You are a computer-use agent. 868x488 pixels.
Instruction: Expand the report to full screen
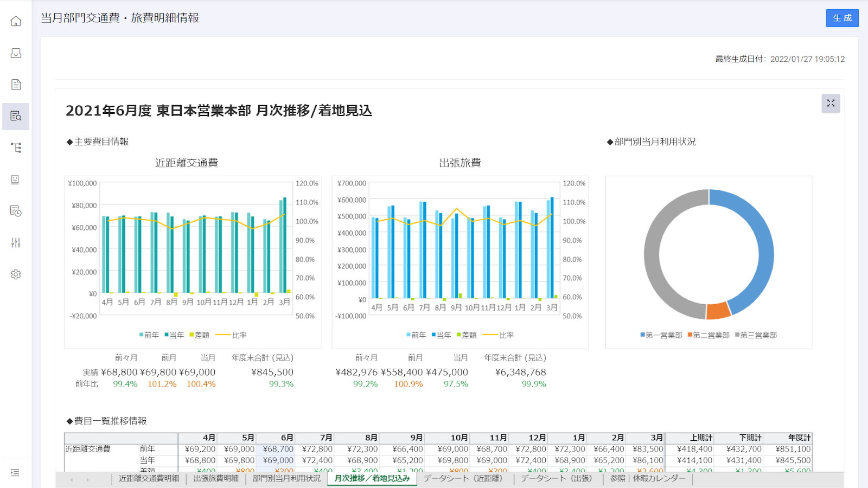tap(831, 103)
